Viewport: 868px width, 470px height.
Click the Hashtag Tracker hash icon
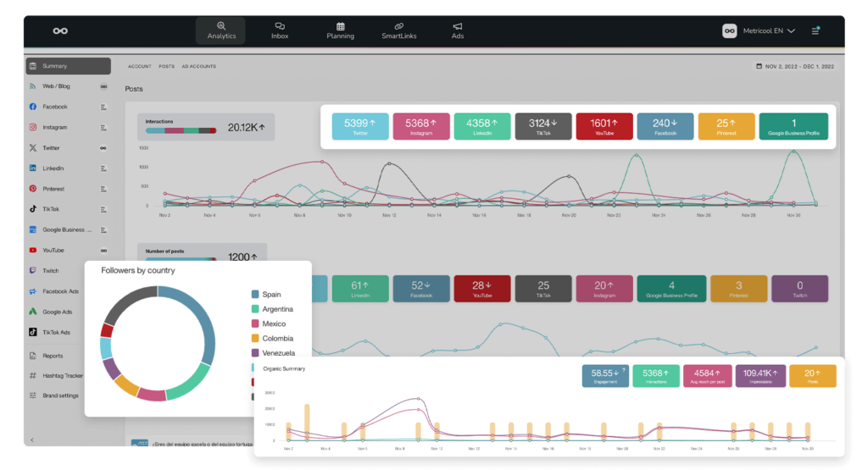pos(33,375)
